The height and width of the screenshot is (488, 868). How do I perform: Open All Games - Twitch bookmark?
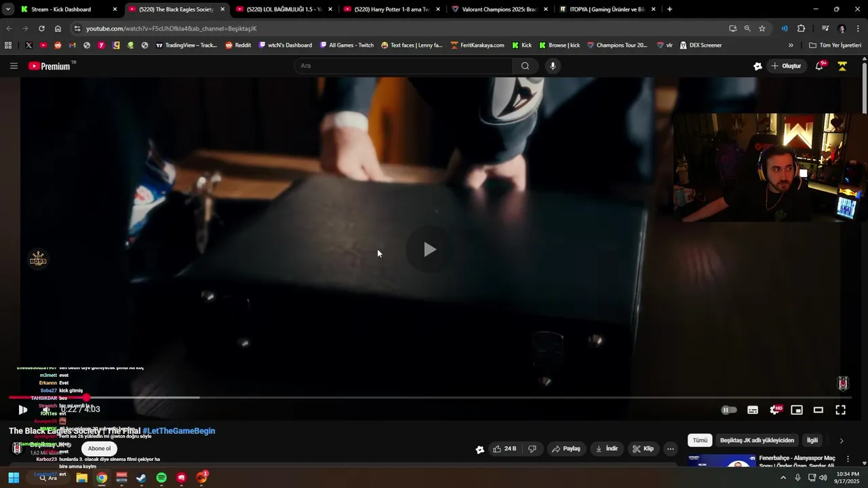tap(346, 45)
